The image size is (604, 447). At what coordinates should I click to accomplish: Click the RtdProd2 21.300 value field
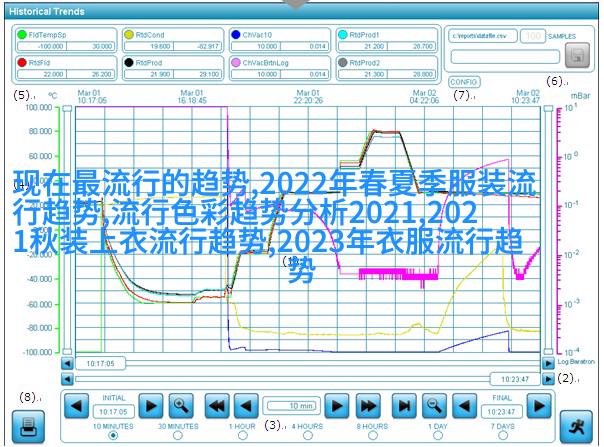click(362, 74)
